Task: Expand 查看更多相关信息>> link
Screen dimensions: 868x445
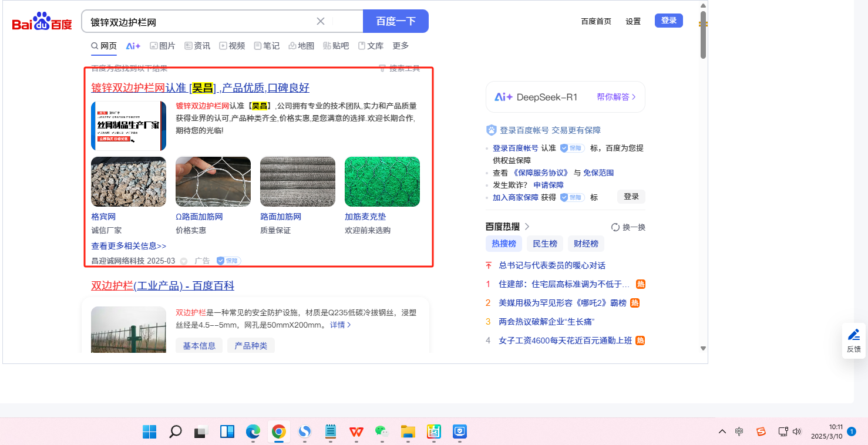Action: click(129, 246)
